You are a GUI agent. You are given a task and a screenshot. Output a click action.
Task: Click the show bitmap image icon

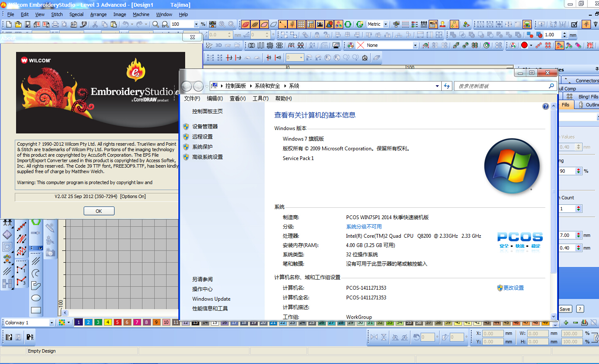click(320, 24)
